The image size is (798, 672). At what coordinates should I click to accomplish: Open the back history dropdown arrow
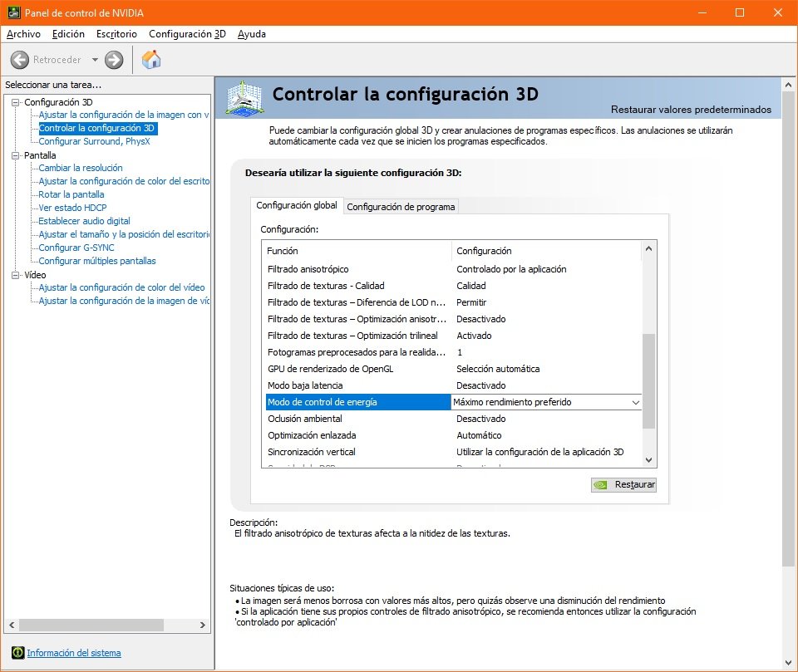coord(95,60)
